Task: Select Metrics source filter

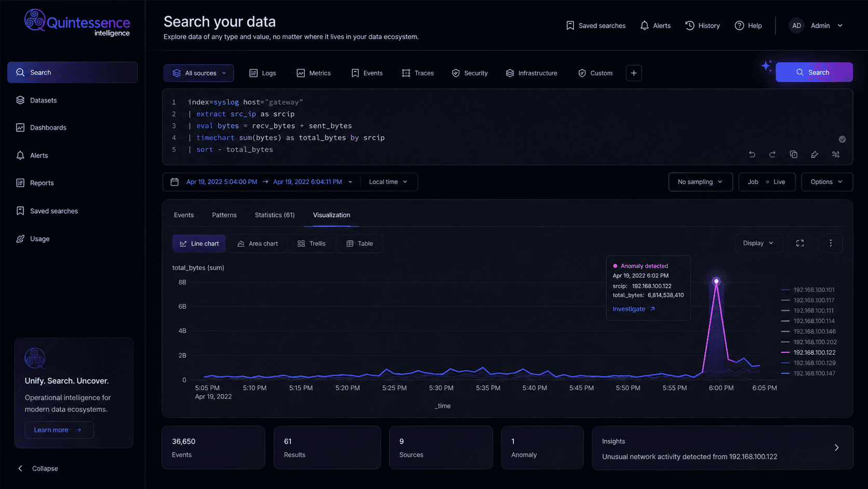Action: tap(314, 73)
